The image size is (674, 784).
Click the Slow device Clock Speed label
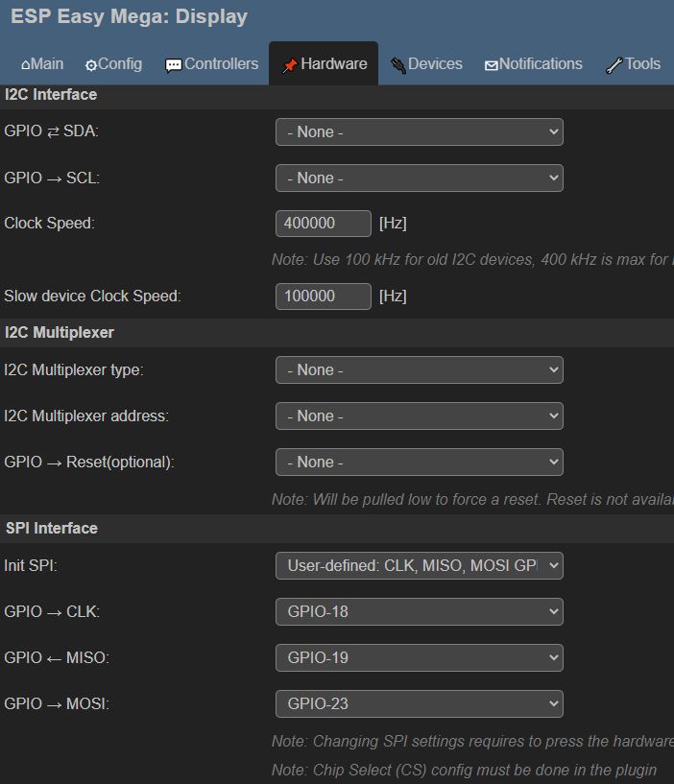92,296
